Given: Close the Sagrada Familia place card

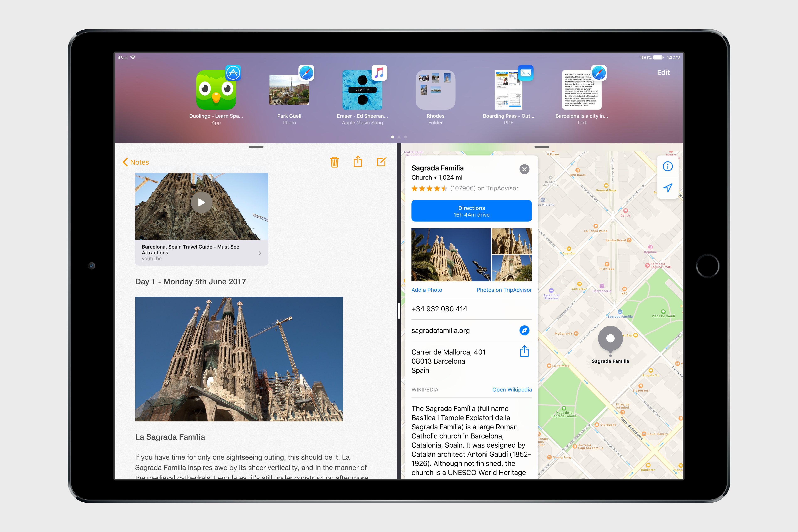Looking at the screenshot, I should 524,169.
